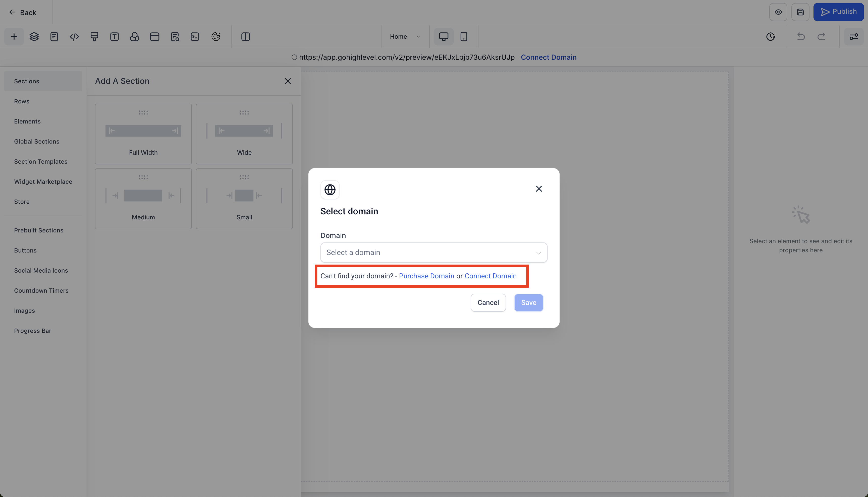This screenshot has height=497, width=868.
Task: Click the save icon next to Publish
Action: 800,12
